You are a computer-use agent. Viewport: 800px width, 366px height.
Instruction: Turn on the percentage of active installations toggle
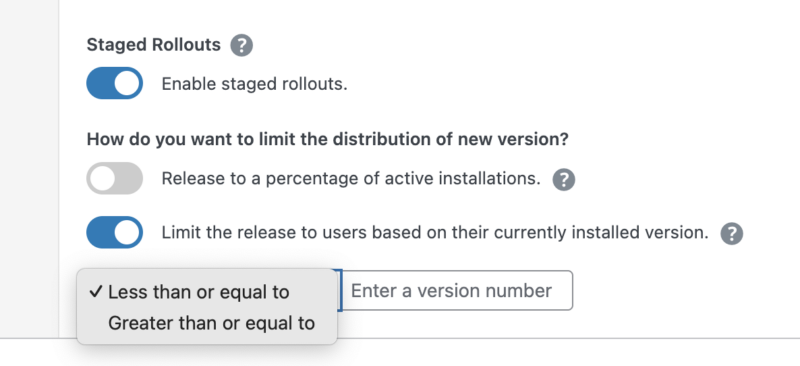tap(114, 178)
